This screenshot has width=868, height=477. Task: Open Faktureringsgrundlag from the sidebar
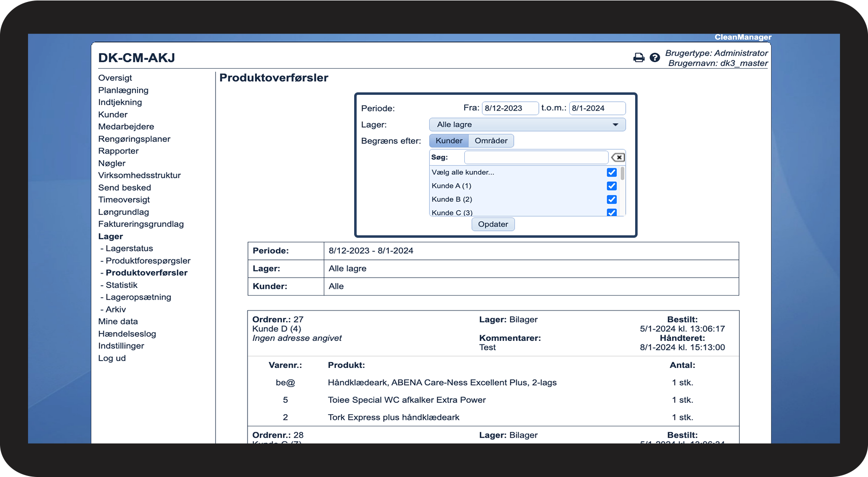[141, 224]
